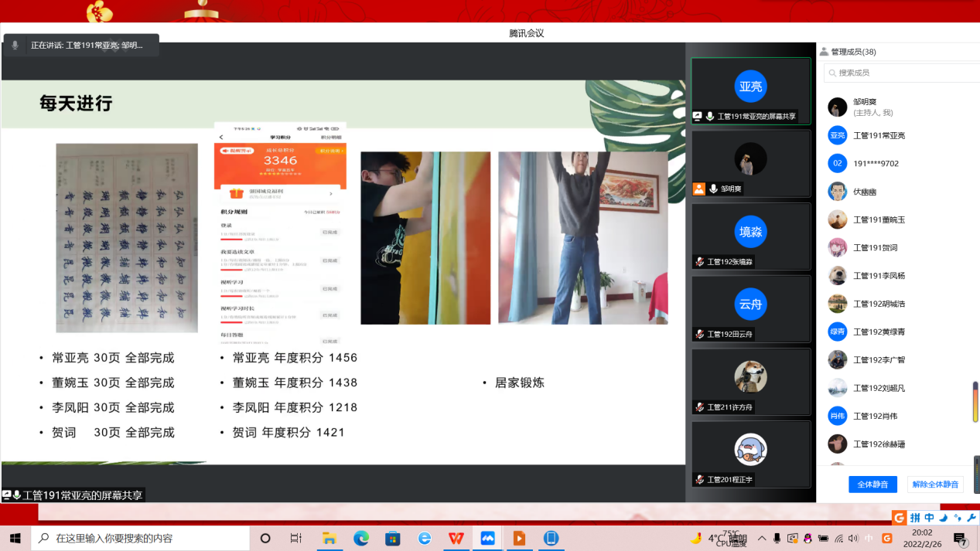Click the 解除全体静音 button
Screen dimensions: 980x551
tap(935, 485)
